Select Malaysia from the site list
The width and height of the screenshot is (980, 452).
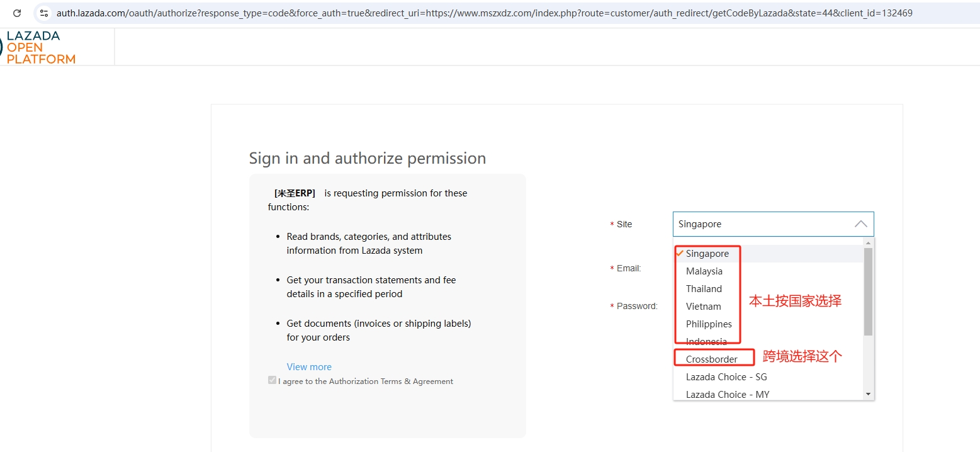click(704, 271)
